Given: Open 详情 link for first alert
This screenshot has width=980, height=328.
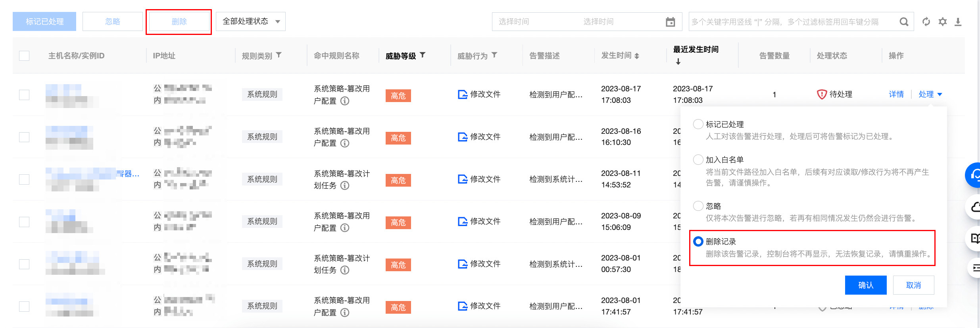Looking at the screenshot, I should 896,94.
